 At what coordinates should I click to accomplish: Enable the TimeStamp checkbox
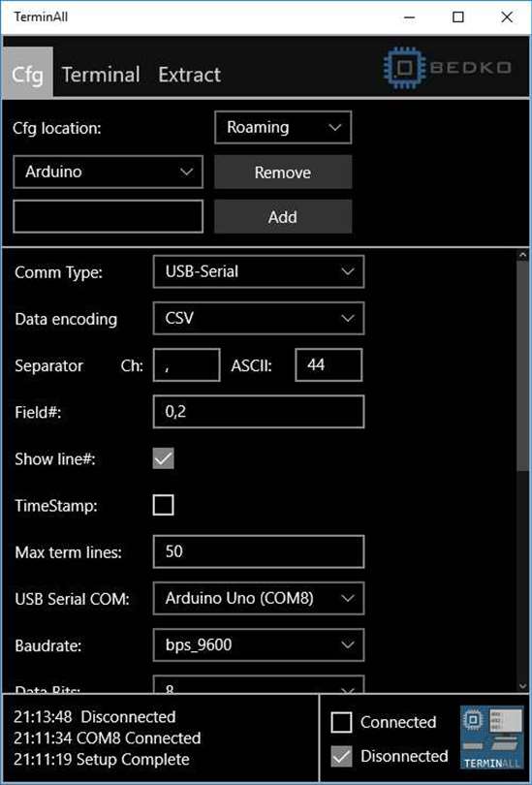[163, 505]
